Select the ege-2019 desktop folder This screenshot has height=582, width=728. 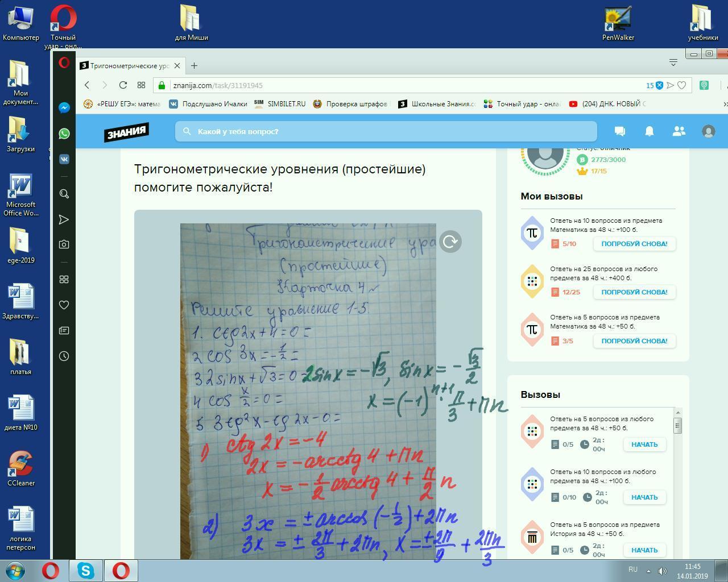(21, 246)
